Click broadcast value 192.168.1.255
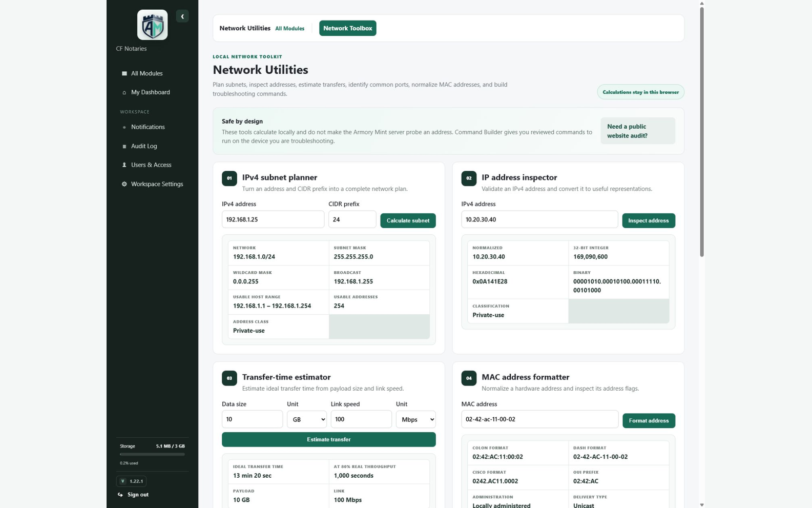Viewport: 812px width, 508px height. tap(353, 281)
